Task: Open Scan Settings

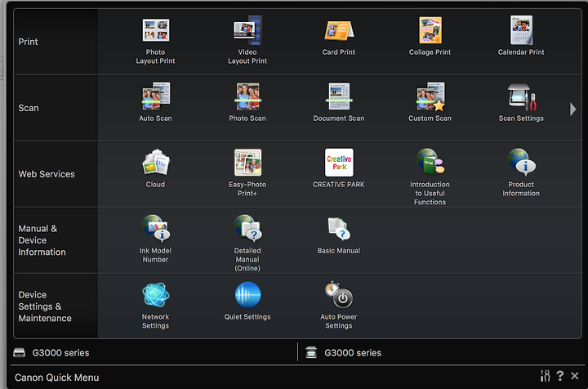Action: 521,102
